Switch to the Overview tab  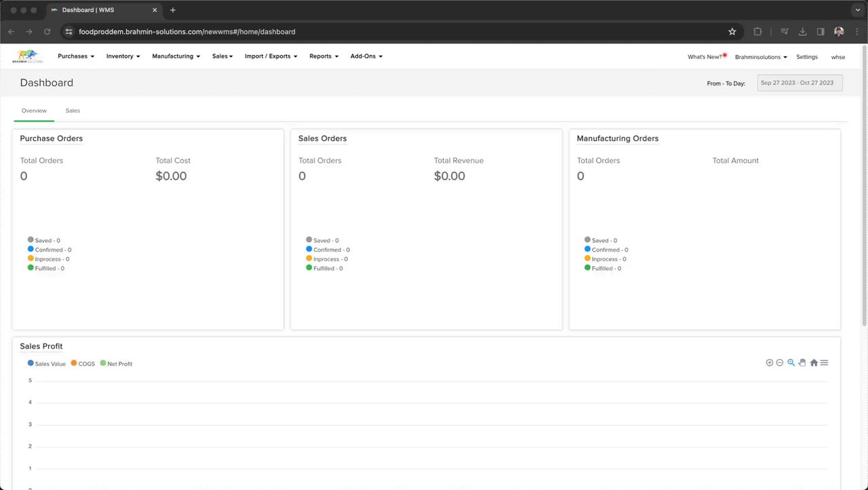coord(34,111)
